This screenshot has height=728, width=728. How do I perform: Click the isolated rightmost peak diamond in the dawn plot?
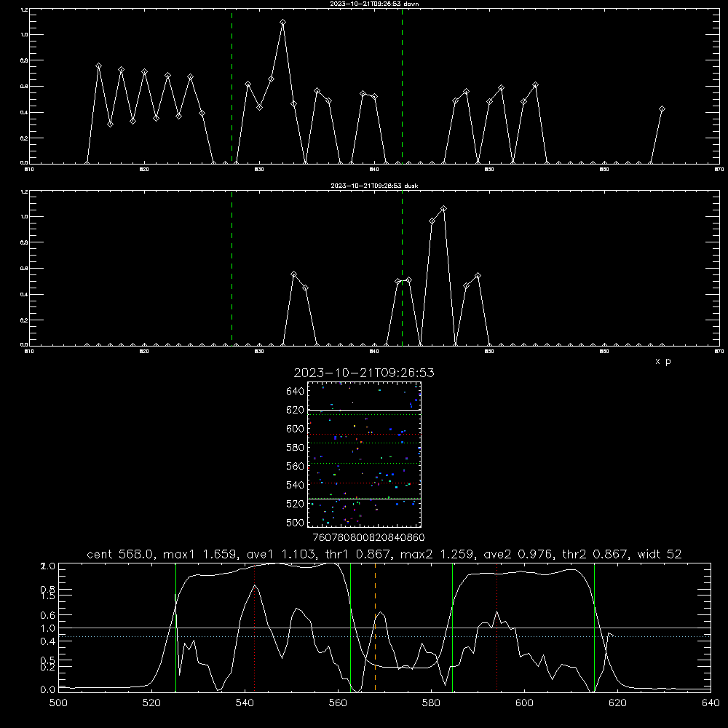click(662, 109)
